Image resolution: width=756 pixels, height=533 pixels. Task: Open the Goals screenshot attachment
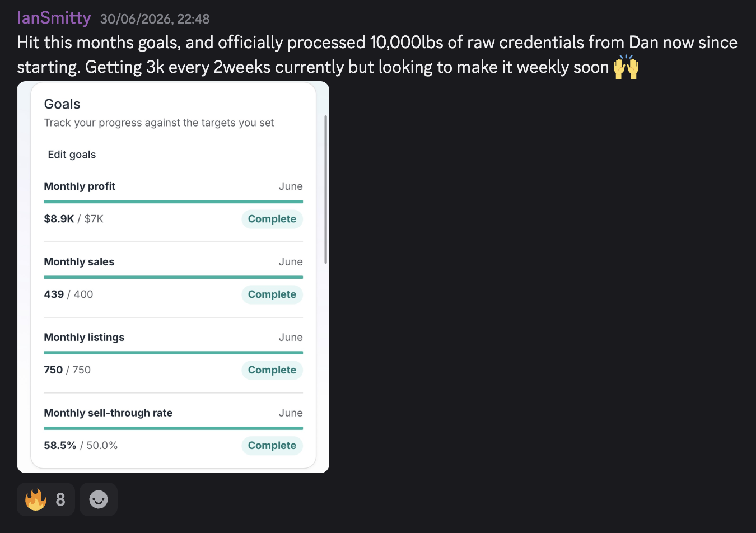coord(173,277)
